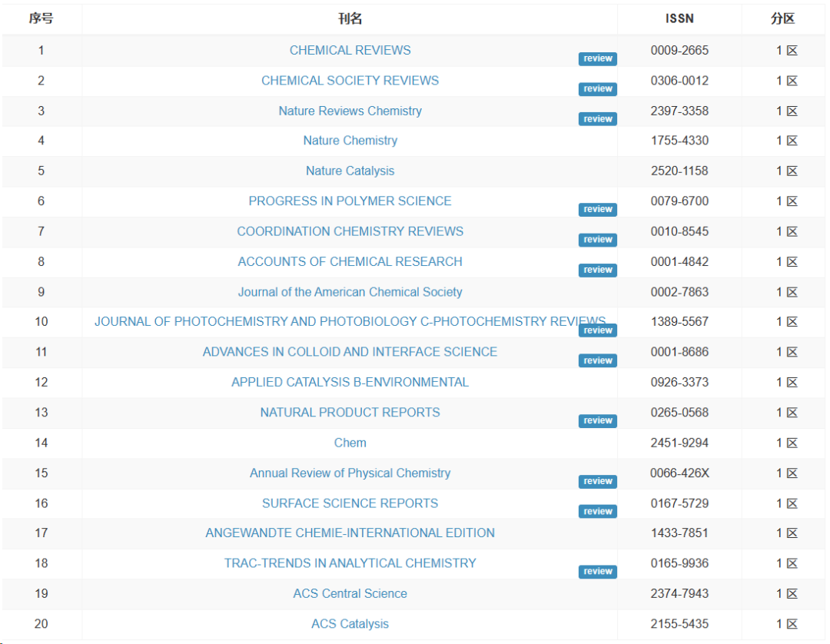The height and width of the screenshot is (644, 830).
Task: Click ISSN cell 2155-5435
Action: [679, 624]
